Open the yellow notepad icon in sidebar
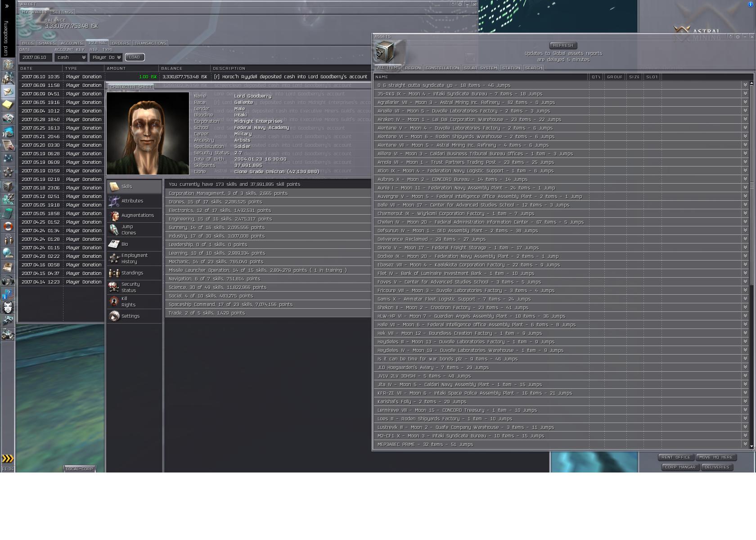756x540 pixels. pyautogui.click(x=8, y=104)
